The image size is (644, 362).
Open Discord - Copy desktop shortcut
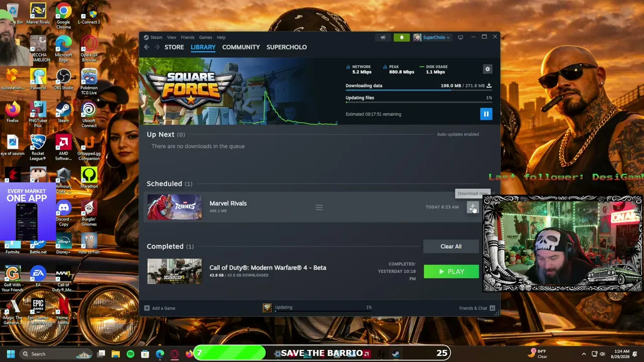click(63, 213)
